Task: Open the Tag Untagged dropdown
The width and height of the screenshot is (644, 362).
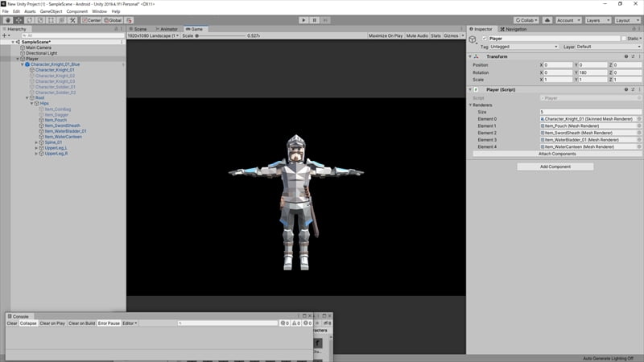Action: pos(524,47)
